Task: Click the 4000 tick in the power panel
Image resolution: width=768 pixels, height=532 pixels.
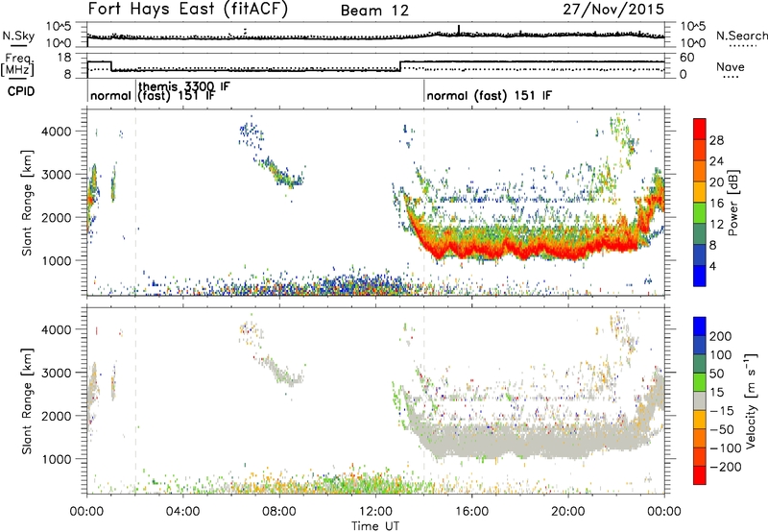Action: click(x=57, y=132)
